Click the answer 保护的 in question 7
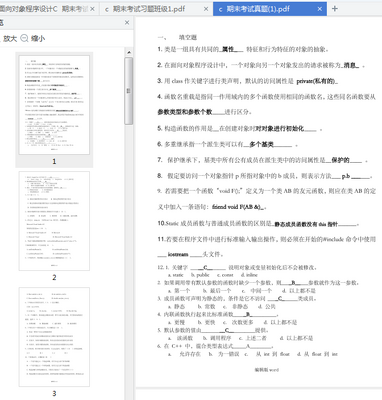This screenshot has width=382, height=400. pyautogui.click(x=340, y=160)
